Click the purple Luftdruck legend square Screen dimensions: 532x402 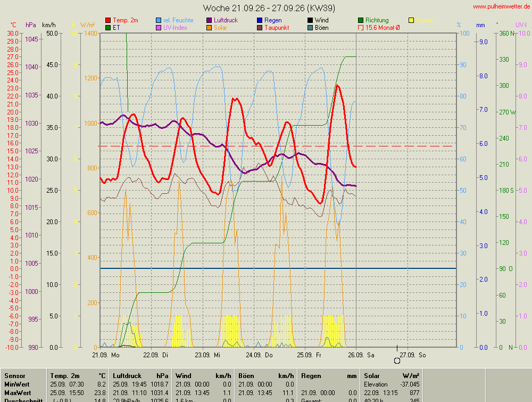pos(209,20)
